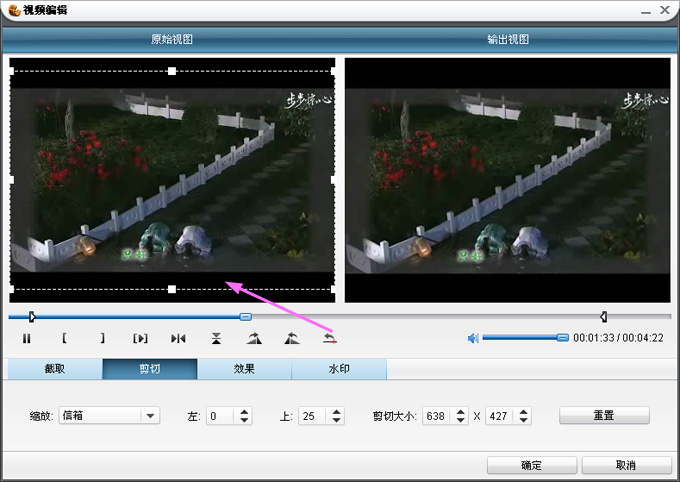Image resolution: width=680 pixels, height=482 pixels.
Task: Set the start point with left bracket
Action: [x=64, y=338]
